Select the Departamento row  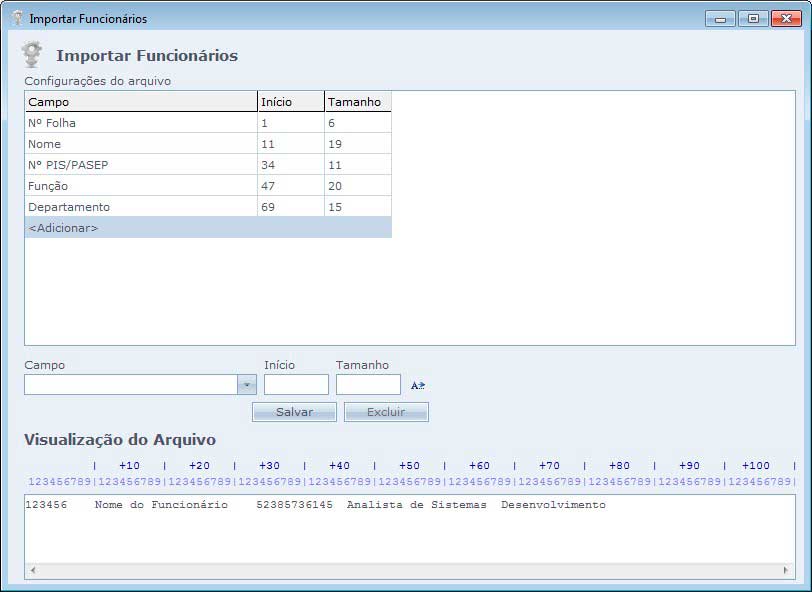(x=140, y=207)
